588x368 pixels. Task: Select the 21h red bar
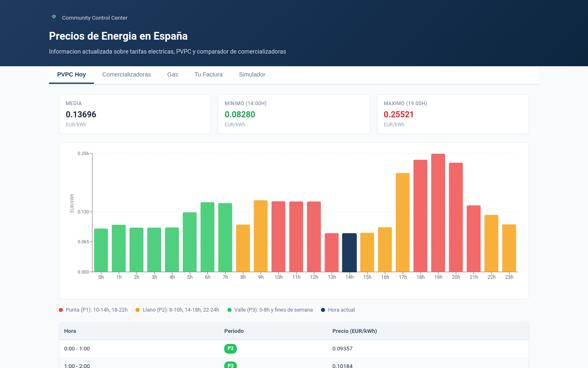[474, 238]
